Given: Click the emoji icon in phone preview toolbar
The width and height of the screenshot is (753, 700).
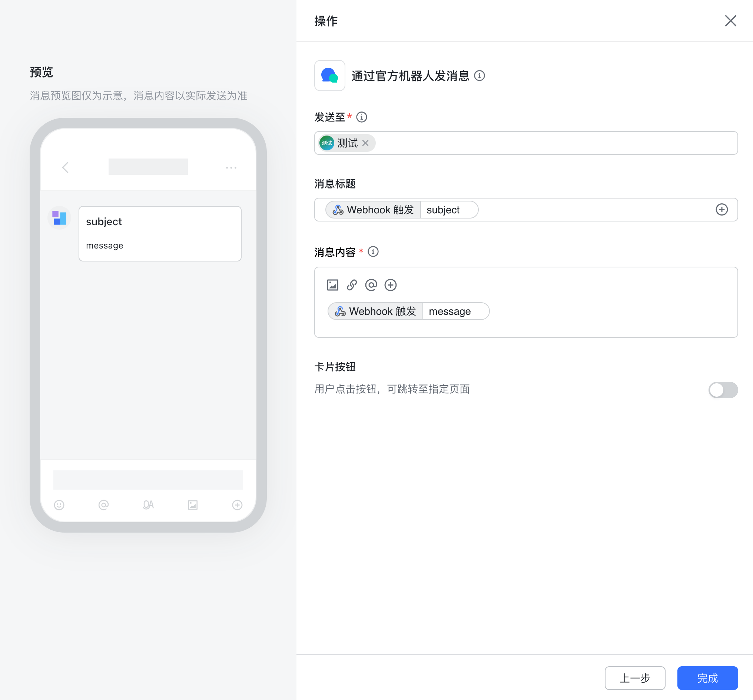Looking at the screenshot, I should click(59, 505).
